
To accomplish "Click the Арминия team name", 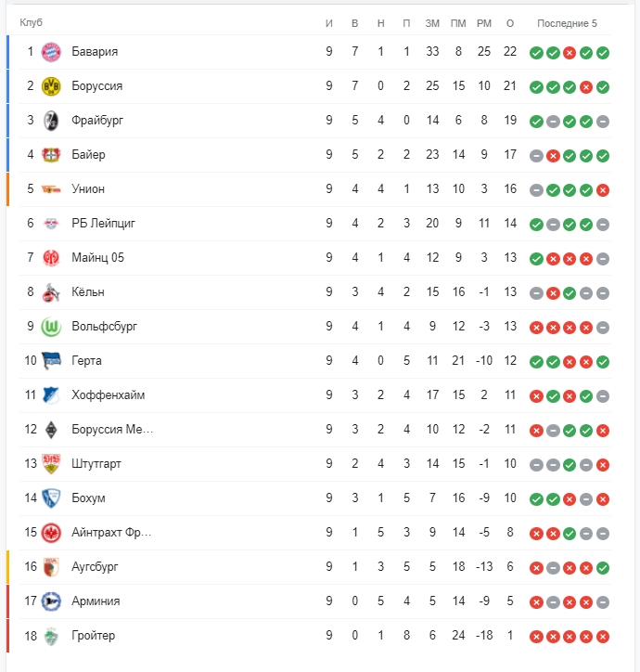I will (96, 601).
